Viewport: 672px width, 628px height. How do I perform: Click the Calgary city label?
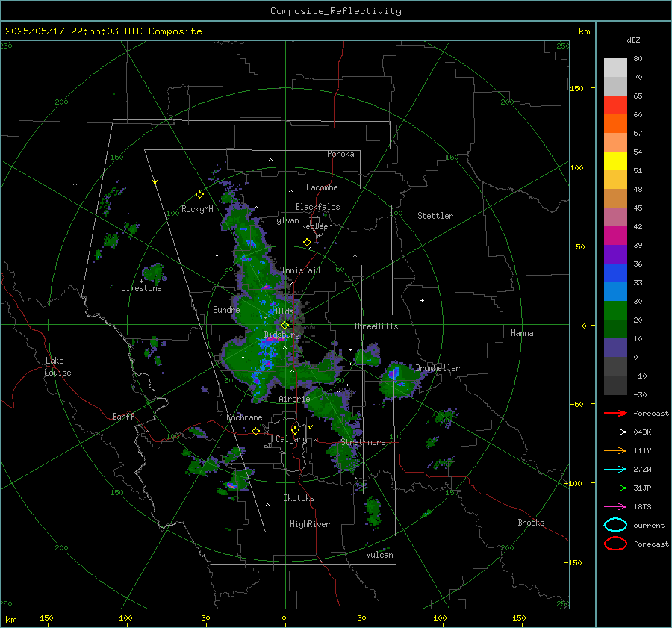pyautogui.click(x=291, y=439)
